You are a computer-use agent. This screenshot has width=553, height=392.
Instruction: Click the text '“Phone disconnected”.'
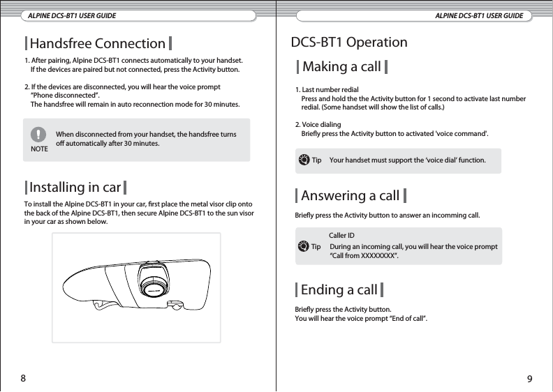[x=65, y=96]
